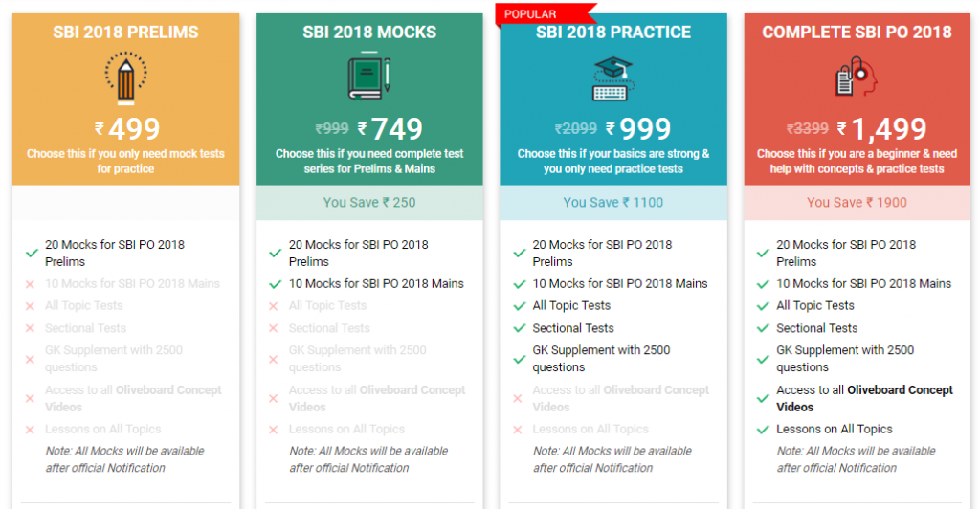Click the You Save ₹ 250 banner
The image size is (980, 510).
(369, 203)
